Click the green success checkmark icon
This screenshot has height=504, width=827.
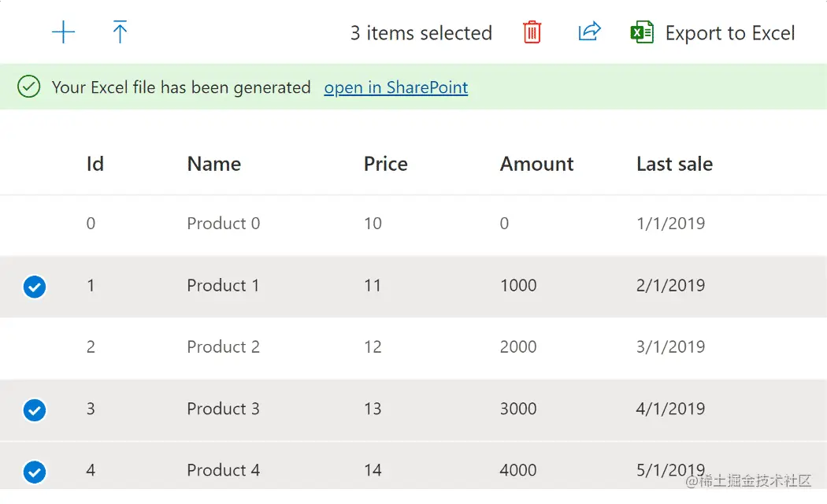(x=29, y=87)
